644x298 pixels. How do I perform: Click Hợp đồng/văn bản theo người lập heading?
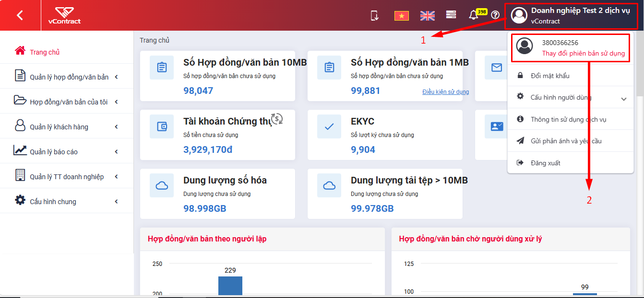207,239
